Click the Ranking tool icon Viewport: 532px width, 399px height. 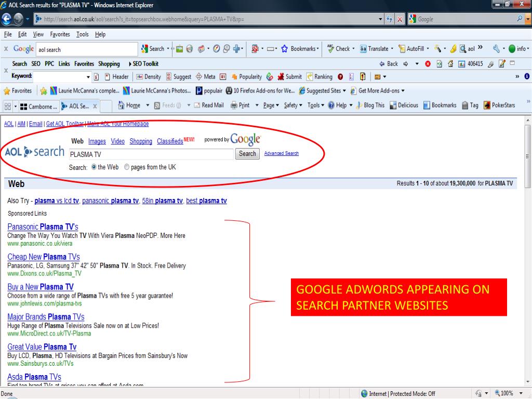coord(310,77)
